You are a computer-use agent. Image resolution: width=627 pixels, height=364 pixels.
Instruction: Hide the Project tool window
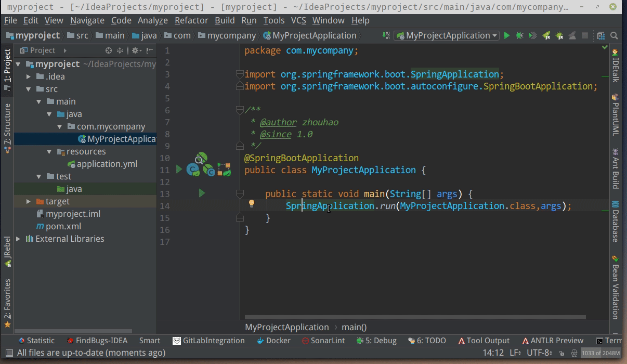149,50
